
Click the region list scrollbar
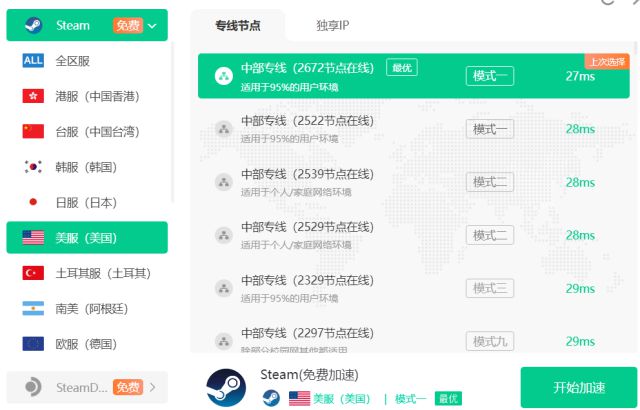tap(173, 122)
